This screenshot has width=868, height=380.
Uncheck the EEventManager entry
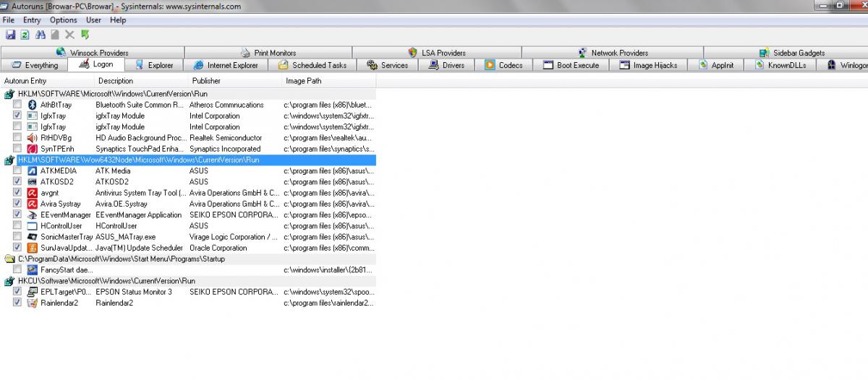click(x=17, y=215)
